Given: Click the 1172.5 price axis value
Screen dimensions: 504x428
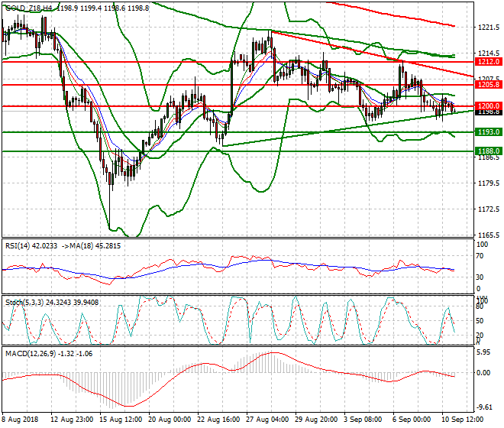Looking at the screenshot, I should point(489,209).
